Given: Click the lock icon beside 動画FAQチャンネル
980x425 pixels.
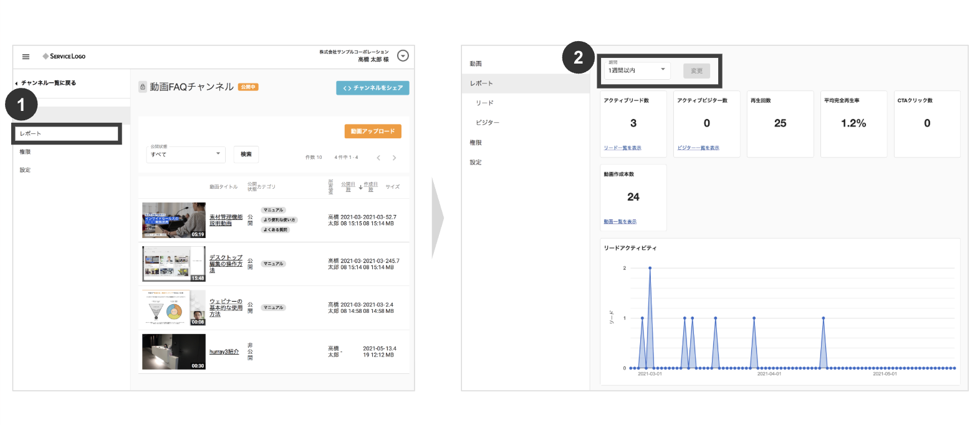Looking at the screenshot, I should pyautogui.click(x=143, y=87).
